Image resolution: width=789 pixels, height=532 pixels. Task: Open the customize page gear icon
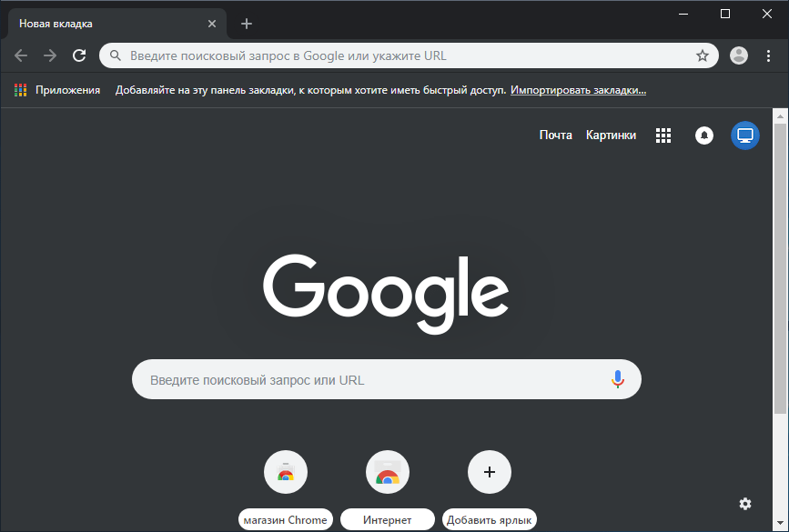click(x=744, y=503)
